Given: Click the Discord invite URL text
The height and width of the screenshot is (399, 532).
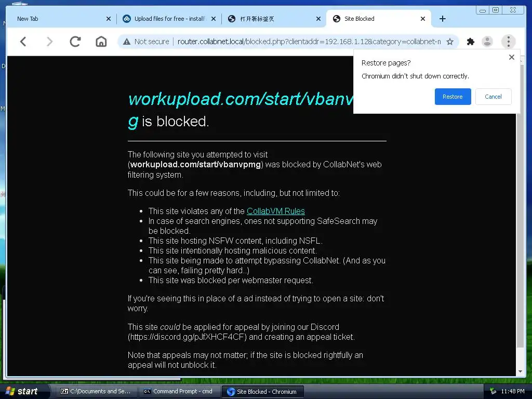Looking at the screenshot, I should point(187,337).
